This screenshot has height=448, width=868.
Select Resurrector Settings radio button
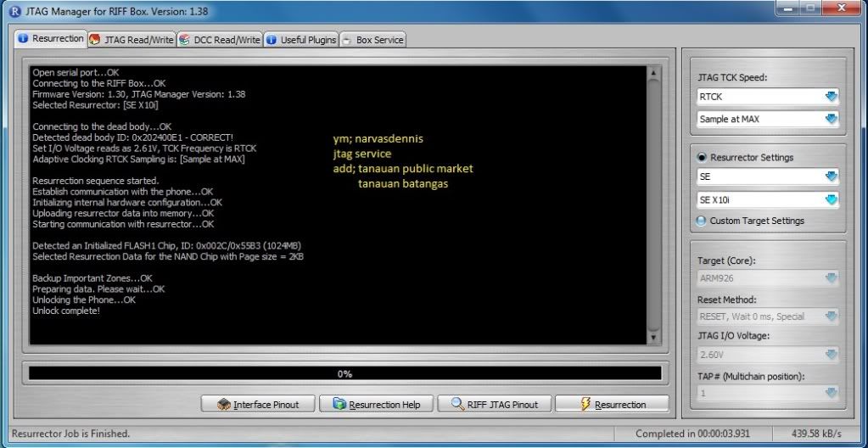[702, 157]
